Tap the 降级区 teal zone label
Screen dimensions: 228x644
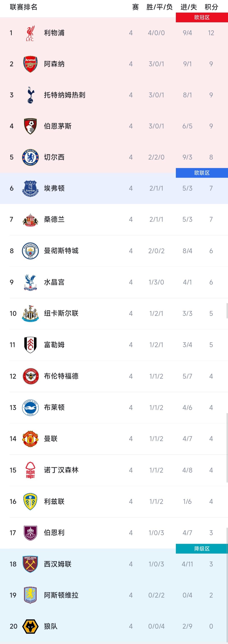pyautogui.click(x=202, y=549)
